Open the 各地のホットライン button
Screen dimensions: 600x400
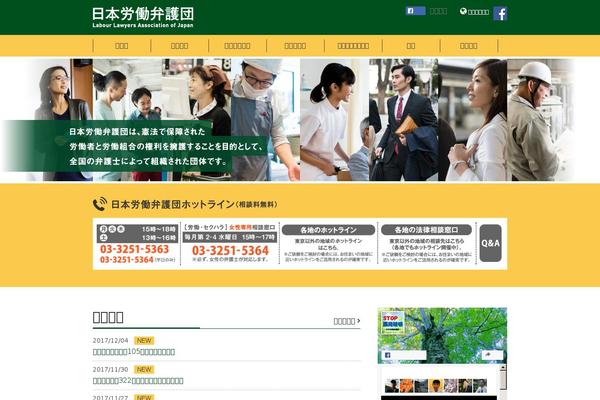pyautogui.click(x=328, y=230)
